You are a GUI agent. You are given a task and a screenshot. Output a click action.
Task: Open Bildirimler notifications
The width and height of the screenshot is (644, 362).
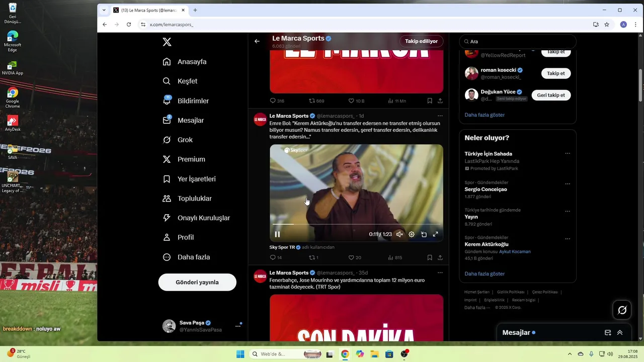186,101
